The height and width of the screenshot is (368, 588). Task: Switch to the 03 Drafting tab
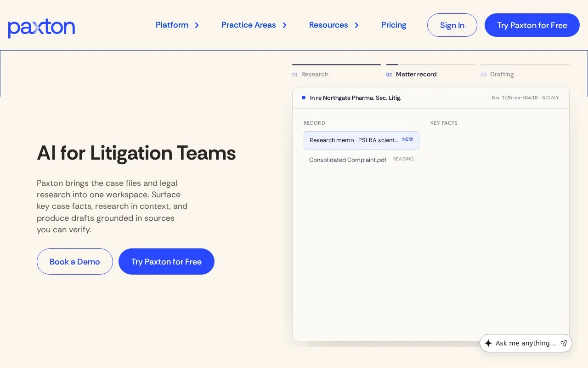[525, 71]
